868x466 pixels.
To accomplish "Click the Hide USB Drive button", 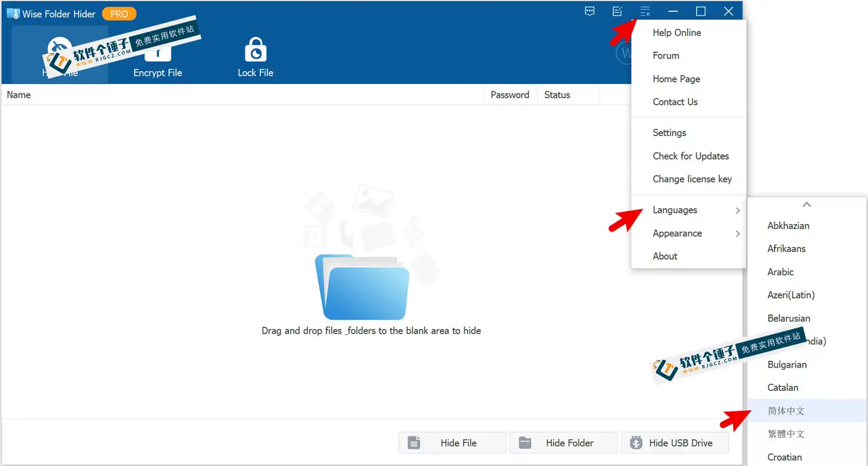I will [675, 443].
